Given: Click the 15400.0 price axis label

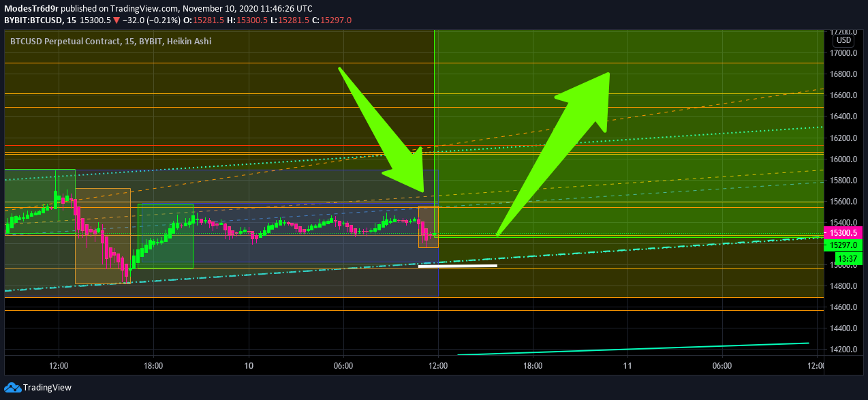Looking at the screenshot, I should [843, 223].
